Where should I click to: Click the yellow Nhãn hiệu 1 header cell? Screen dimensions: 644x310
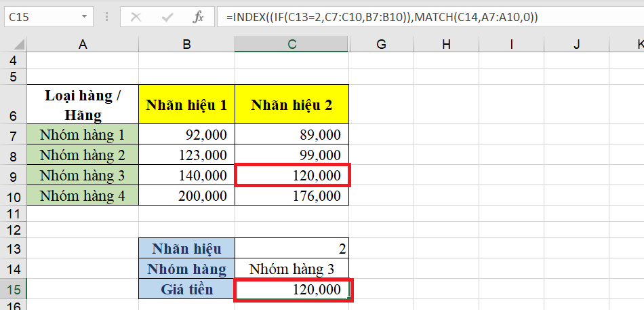(x=186, y=104)
